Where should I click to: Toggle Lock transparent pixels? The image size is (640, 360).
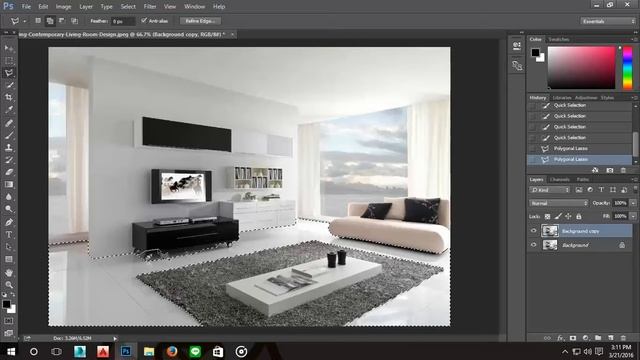click(x=547, y=216)
